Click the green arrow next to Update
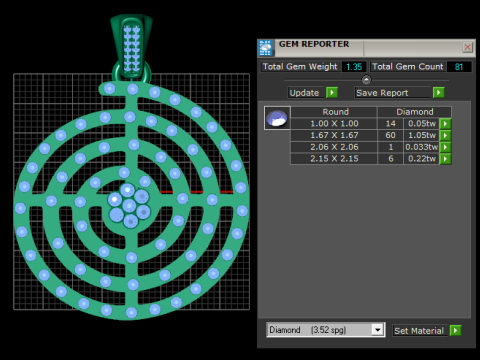The width and height of the screenshot is (480, 360). [332, 92]
